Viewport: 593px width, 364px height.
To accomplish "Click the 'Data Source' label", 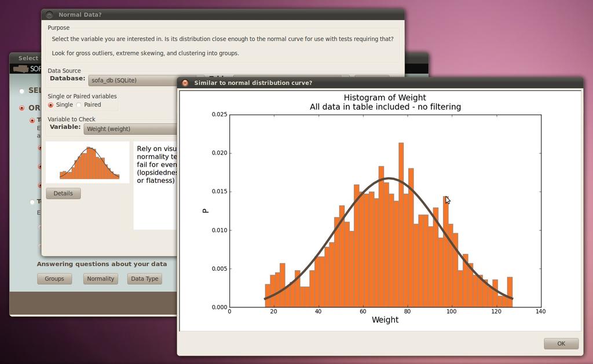I will click(x=64, y=71).
